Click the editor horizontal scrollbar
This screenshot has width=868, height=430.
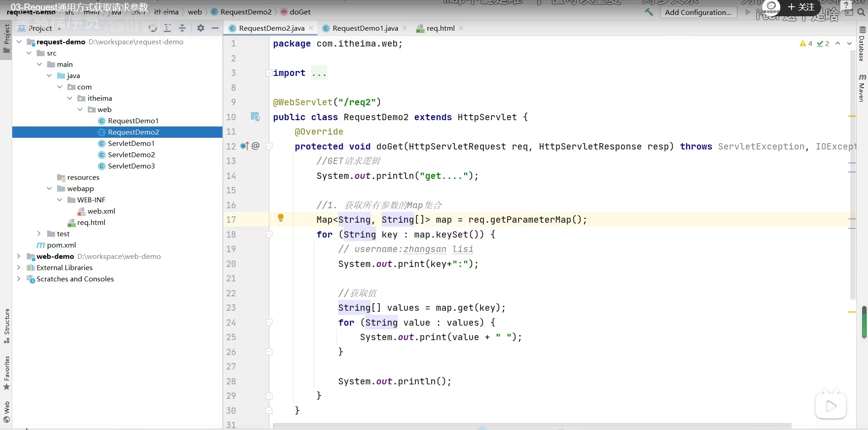(532, 425)
